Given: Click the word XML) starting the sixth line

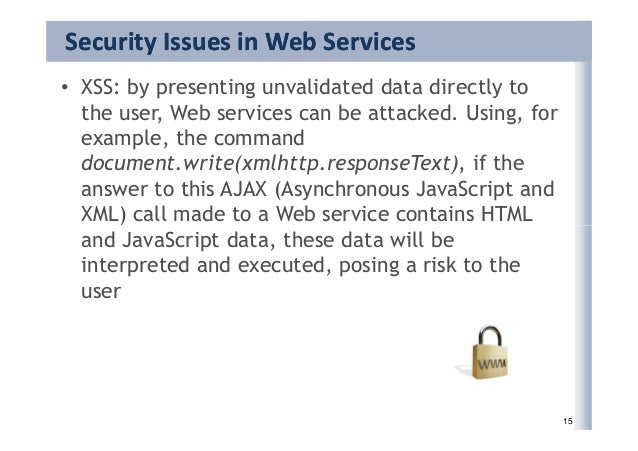Looking at the screenshot, I should coord(103,215).
